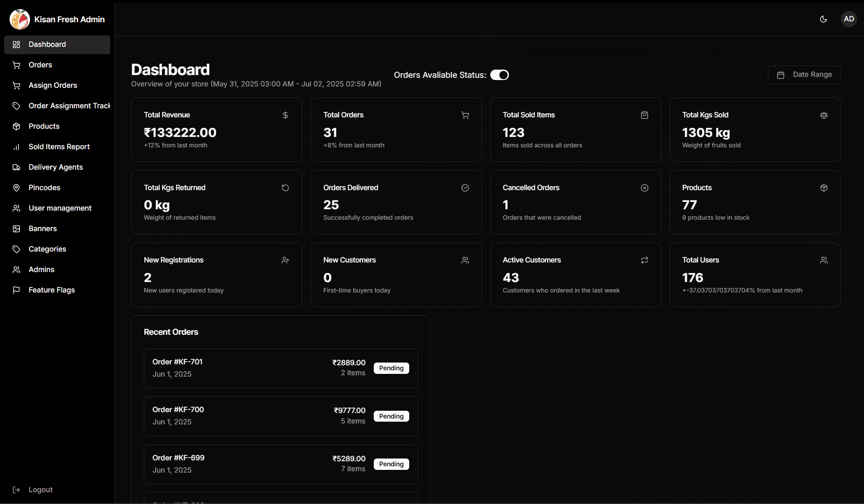
Task: Click 'Customers who ordered in the last week'
Action: click(561, 291)
